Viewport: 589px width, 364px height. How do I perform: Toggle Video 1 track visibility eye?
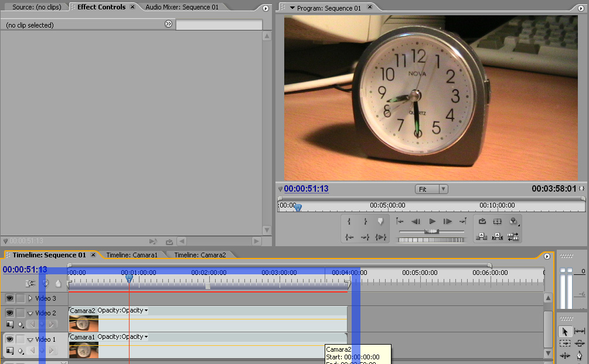[x=9, y=339]
